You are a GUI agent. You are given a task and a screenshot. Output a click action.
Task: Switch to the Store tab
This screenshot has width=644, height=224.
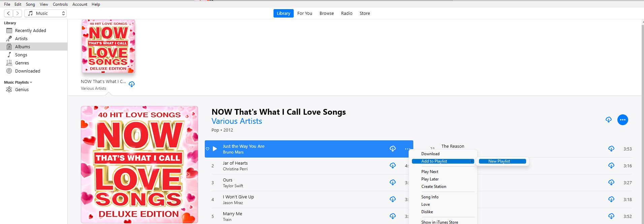[x=364, y=13]
